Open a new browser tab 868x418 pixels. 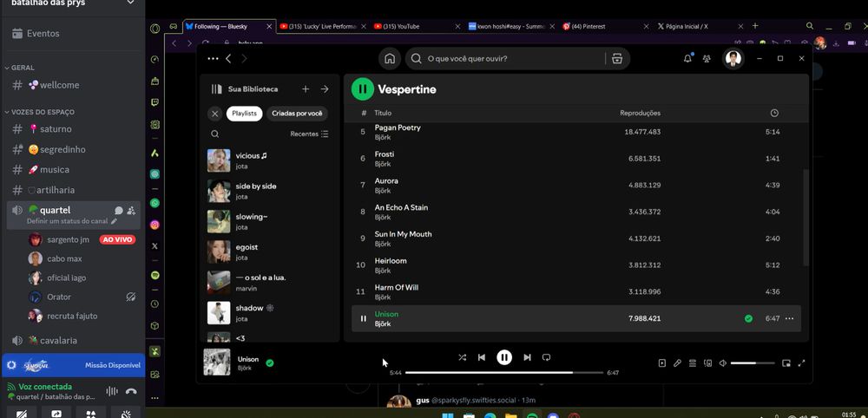755,25
